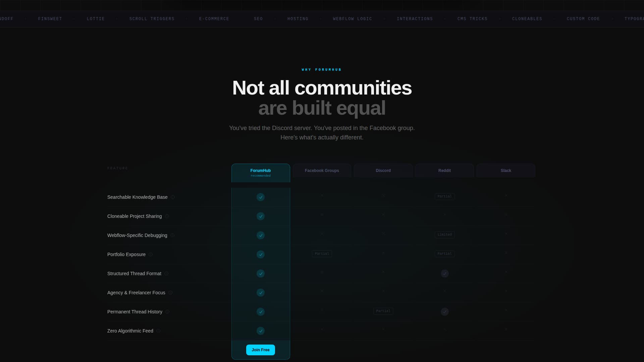The height and width of the screenshot is (362, 644).
Task: Click the FINSWEET topic tag
Action: click(x=50, y=19)
